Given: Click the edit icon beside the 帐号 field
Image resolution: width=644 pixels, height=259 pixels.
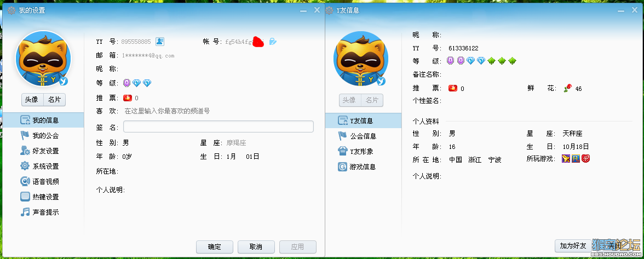Looking at the screenshot, I should pyautogui.click(x=273, y=42).
